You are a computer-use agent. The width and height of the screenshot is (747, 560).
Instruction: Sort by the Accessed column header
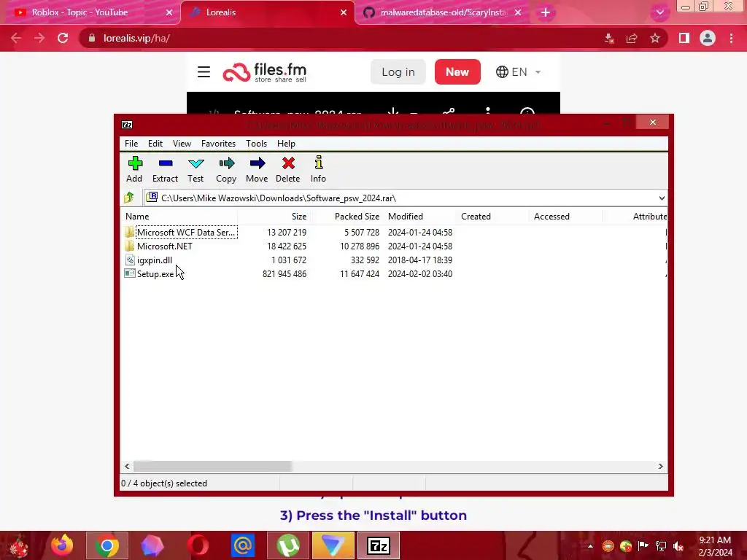[x=551, y=216]
